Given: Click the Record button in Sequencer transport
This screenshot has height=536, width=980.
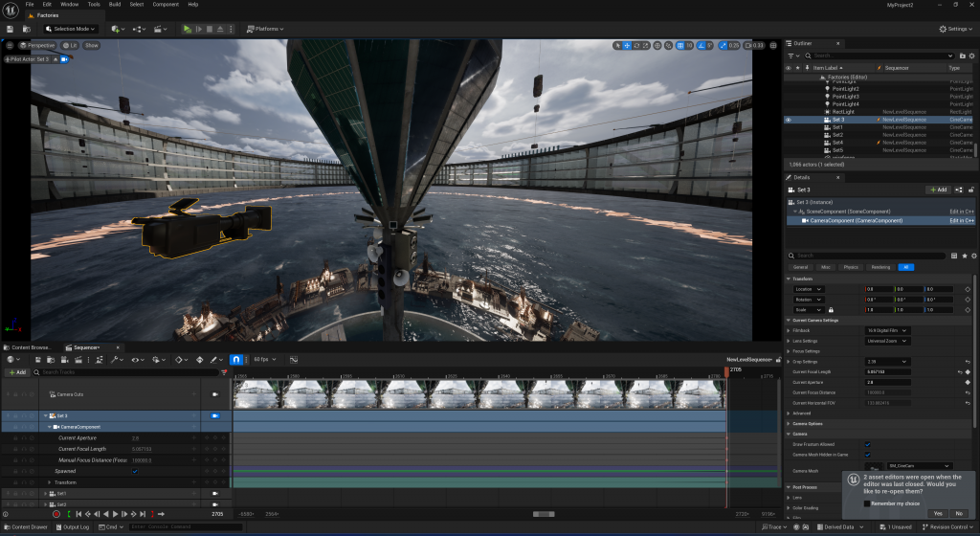Looking at the screenshot, I should tap(56, 515).
